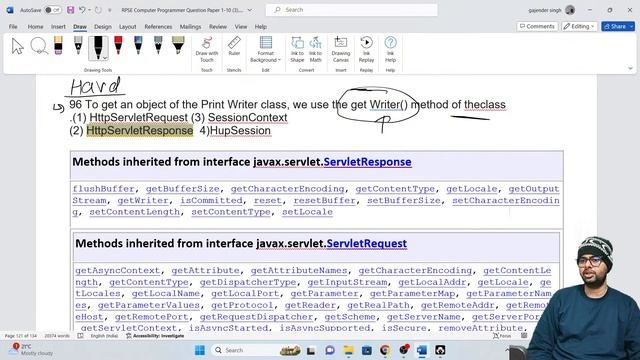Viewport: 640px width, 360px height.
Task: Open the Help tab
Action: pos(261,27)
